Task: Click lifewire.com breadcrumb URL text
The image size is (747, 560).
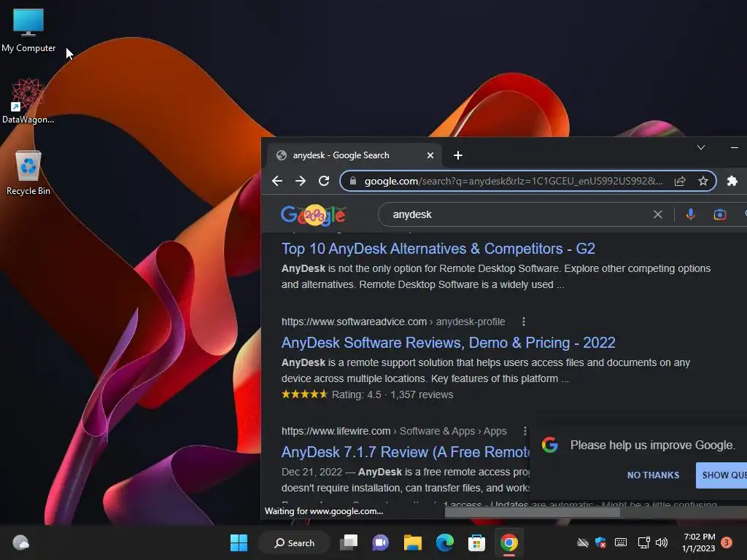Action: pyautogui.click(x=394, y=431)
